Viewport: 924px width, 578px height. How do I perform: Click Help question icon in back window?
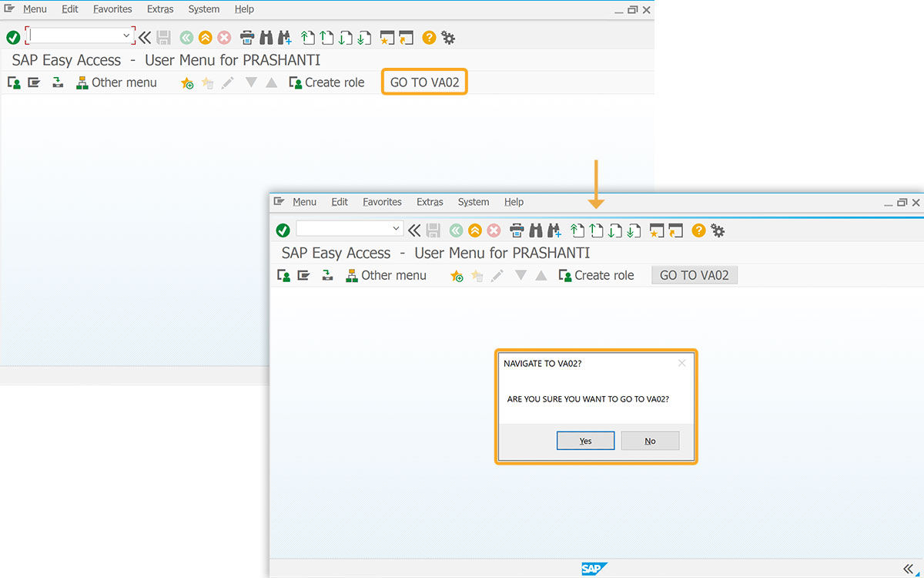429,37
